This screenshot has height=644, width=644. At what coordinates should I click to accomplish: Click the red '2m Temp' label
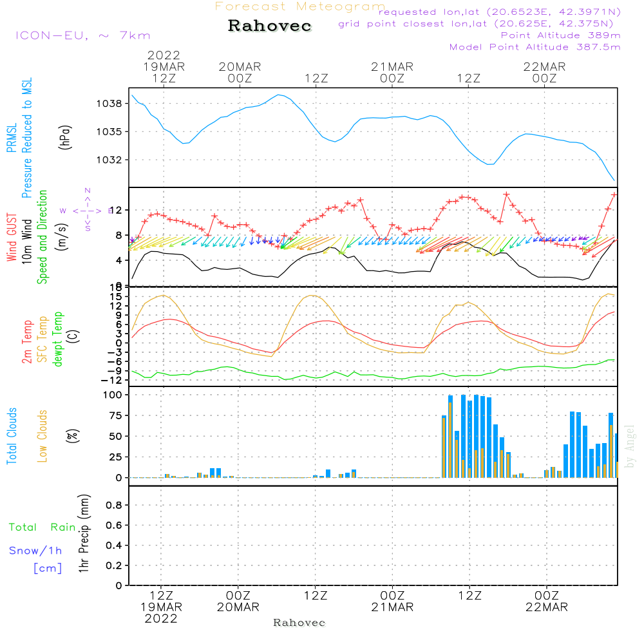click(26, 342)
